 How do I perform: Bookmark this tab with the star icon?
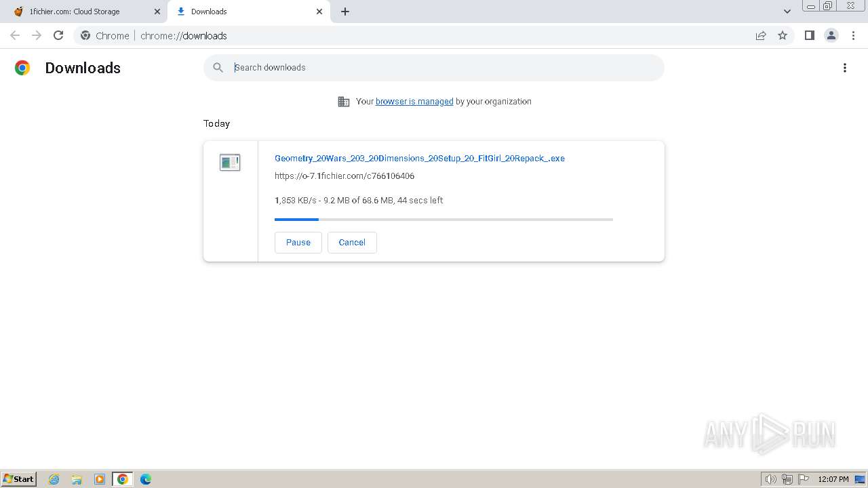pyautogui.click(x=783, y=35)
